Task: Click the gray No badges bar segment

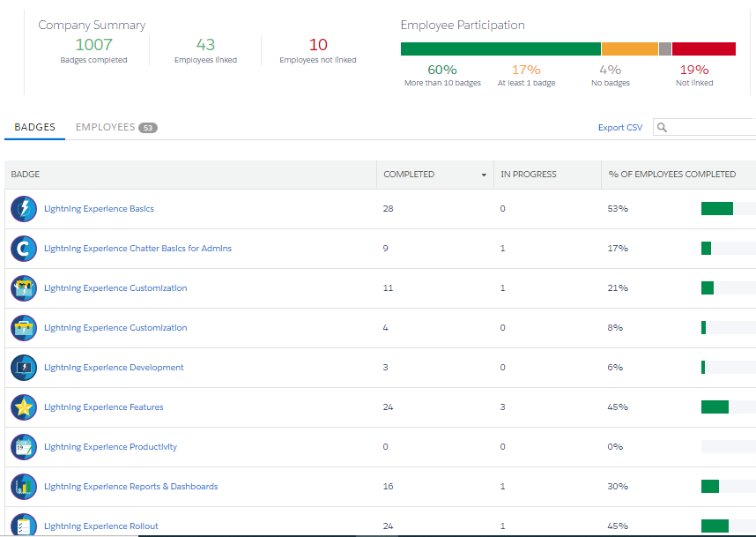Action: pyautogui.click(x=665, y=48)
